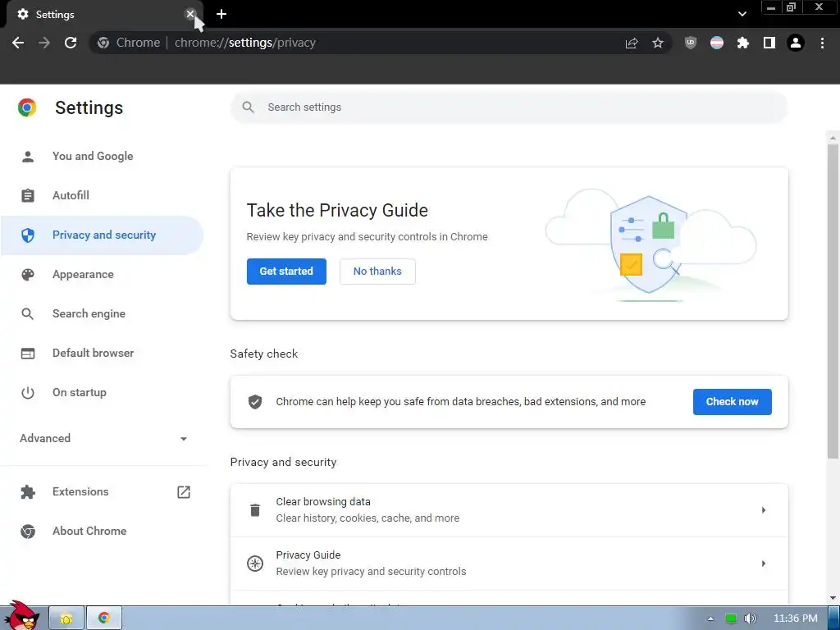Click the person icon for You and Google
The height and width of the screenshot is (630, 840).
(28, 157)
